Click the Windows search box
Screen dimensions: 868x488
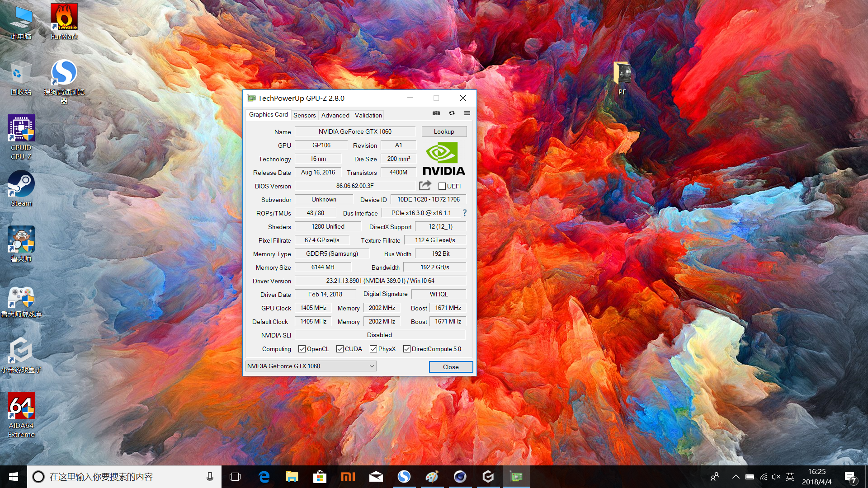(124, 477)
